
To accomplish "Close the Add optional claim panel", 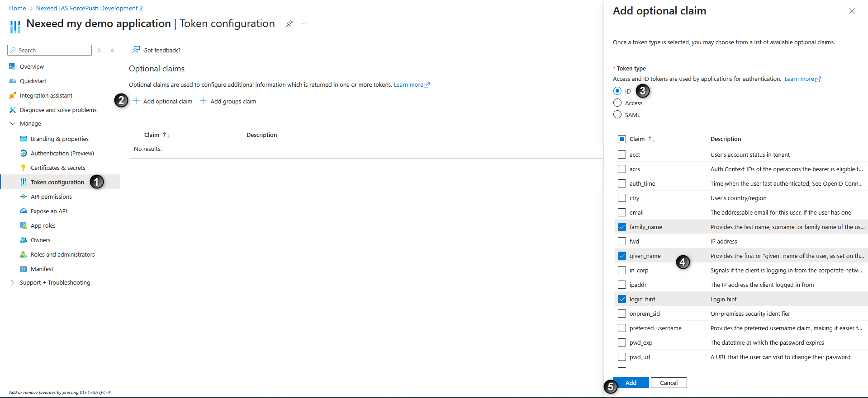I will pyautogui.click(x=852, y=11).
